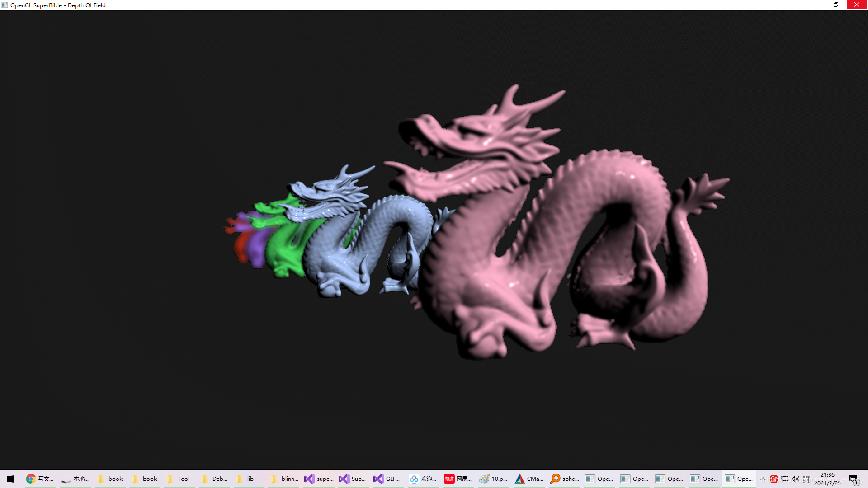Open the Tool folder taskbar window

179,479
